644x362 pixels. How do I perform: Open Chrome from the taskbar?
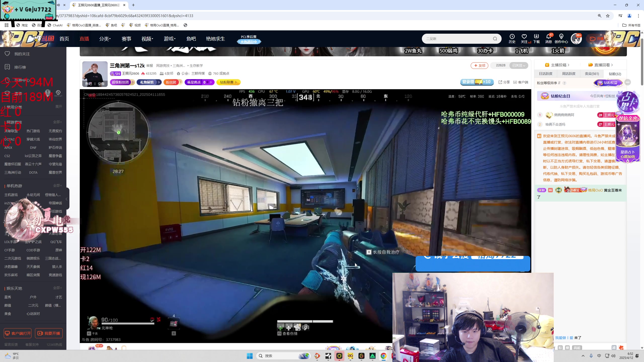click(383, 356)
